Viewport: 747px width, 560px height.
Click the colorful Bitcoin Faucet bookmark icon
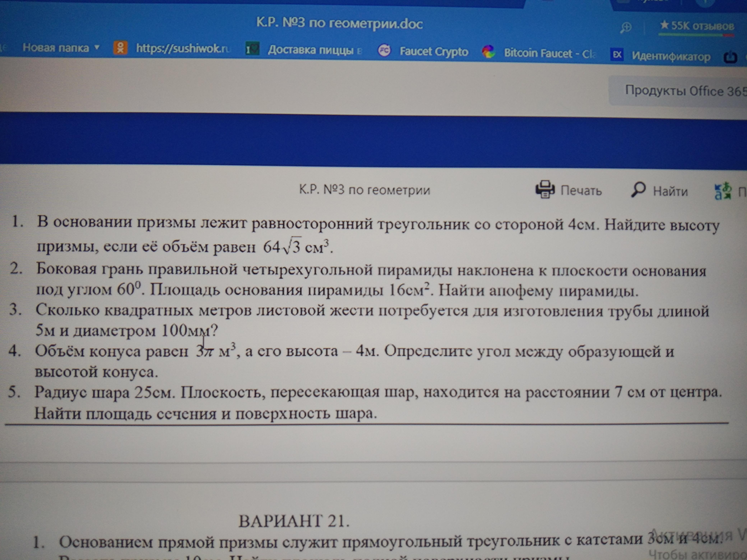point(488,52)
